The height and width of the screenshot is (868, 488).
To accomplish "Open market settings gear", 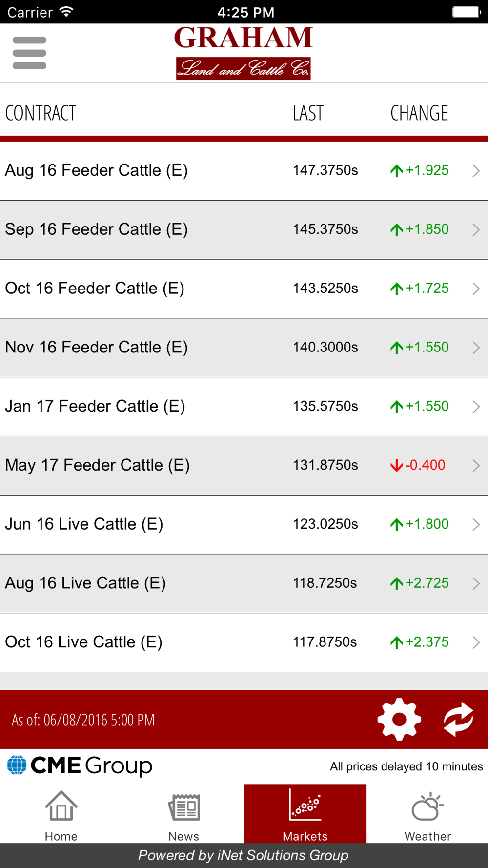I will coord(399,719).
